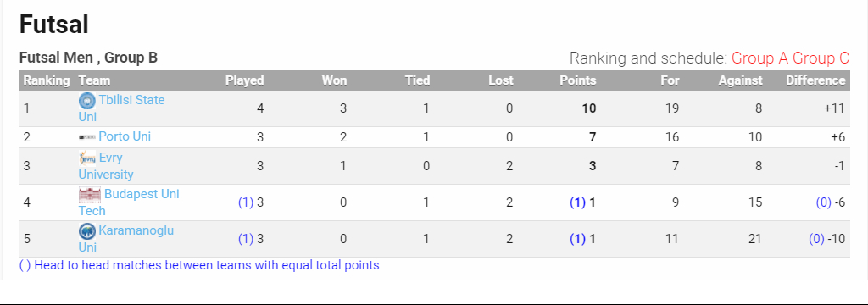868x305 pixels.
Task: Click the Evry University logo icon
Action: pos(87,158)
